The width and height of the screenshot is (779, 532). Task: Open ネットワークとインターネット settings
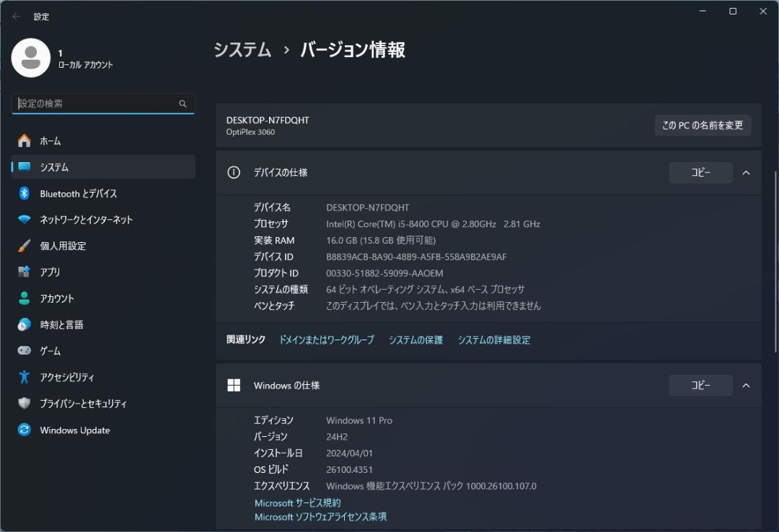[x=103, y=220]
